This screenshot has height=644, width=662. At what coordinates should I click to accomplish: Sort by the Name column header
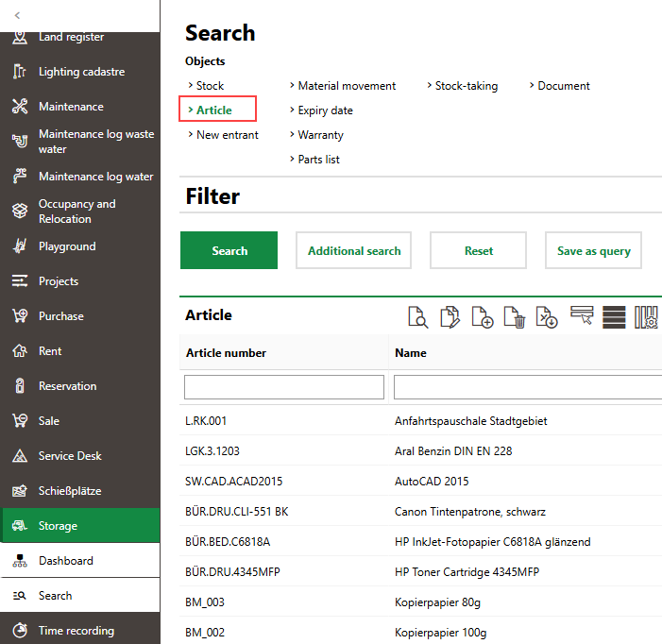pos(411,353)
